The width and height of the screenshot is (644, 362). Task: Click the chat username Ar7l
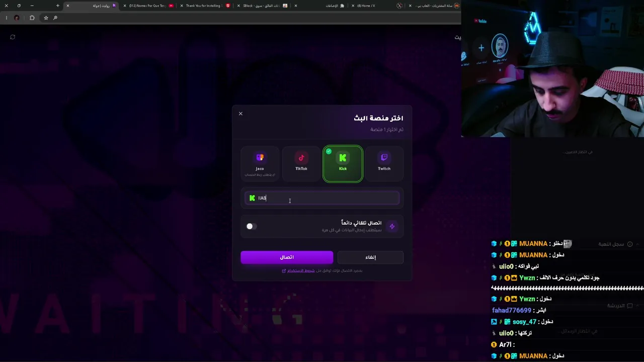505,344
